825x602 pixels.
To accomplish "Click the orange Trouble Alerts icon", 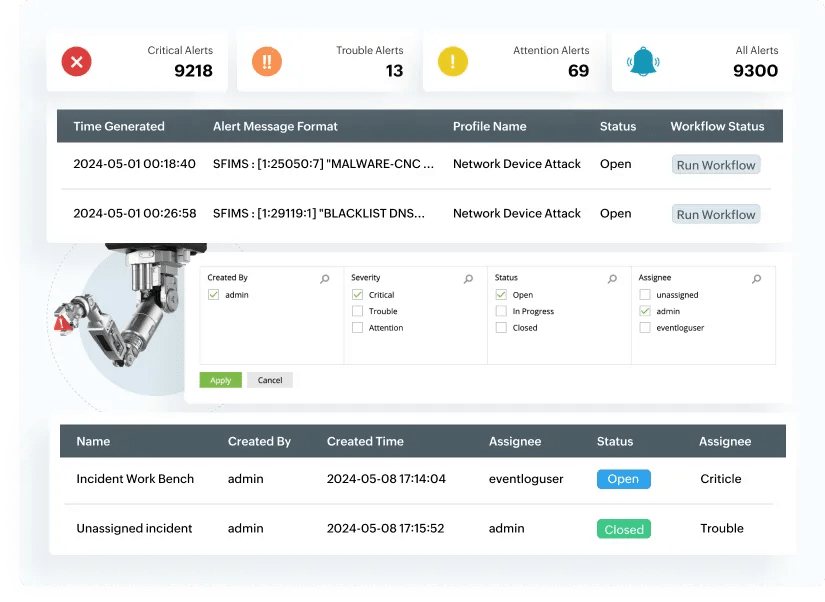I will tap(267, 62).
